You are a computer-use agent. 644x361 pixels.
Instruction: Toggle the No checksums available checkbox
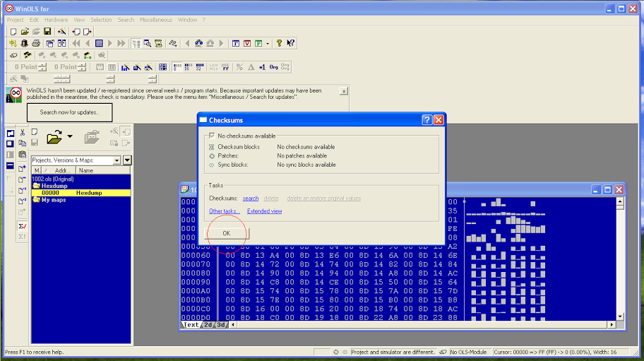pos(212,136)
